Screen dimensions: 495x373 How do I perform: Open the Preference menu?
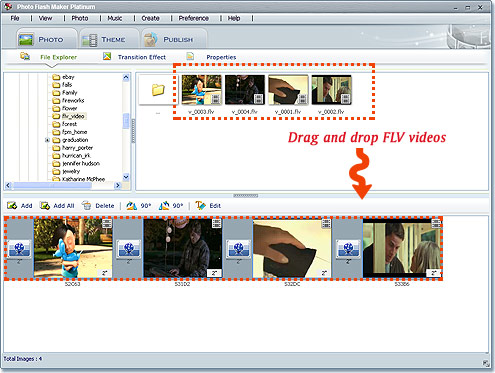[194, 18]
